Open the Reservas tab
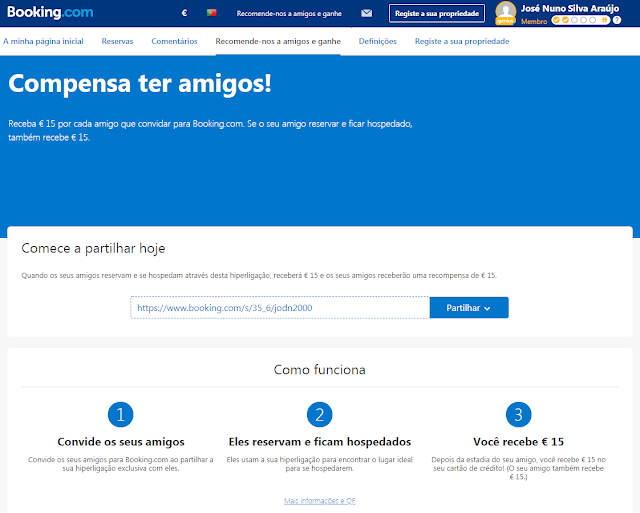The image size is (640, 513). point(118,41)
